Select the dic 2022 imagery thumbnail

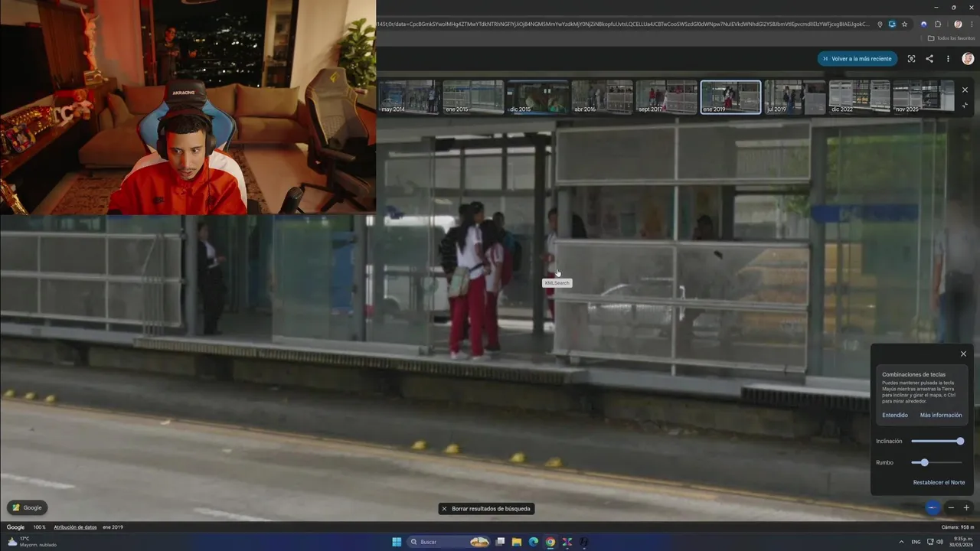coord(859,97)
